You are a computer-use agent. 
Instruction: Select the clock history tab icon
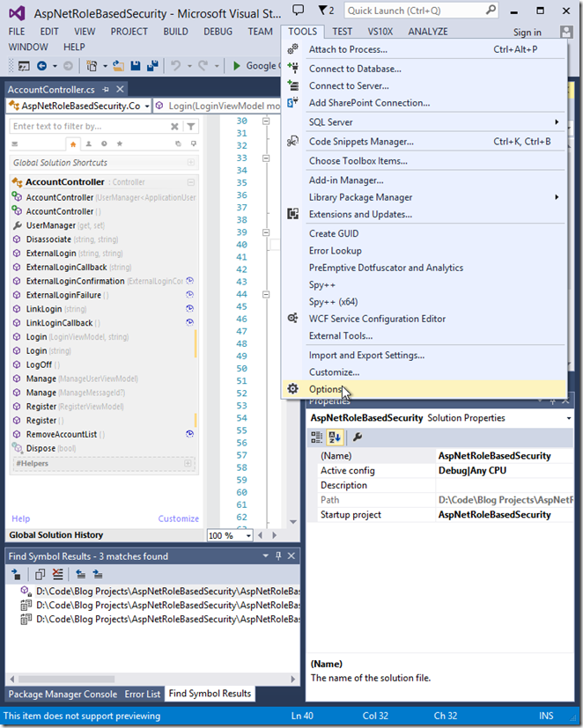tap(104, 144)
